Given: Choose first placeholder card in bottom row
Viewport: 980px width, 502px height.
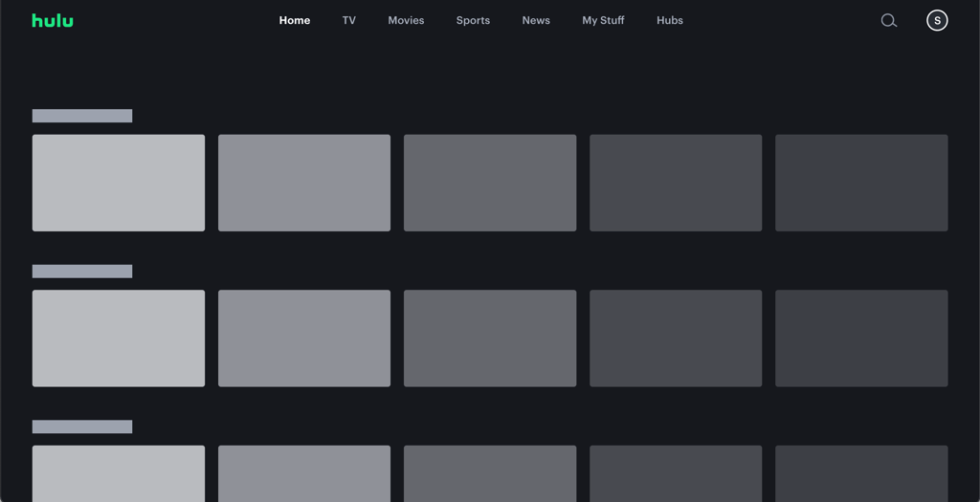Looking at the screenshot, I should (x=119, y=473).
